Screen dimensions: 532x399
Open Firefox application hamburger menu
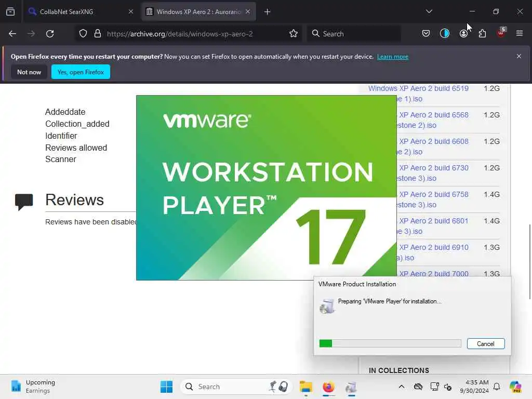(520, 33)
